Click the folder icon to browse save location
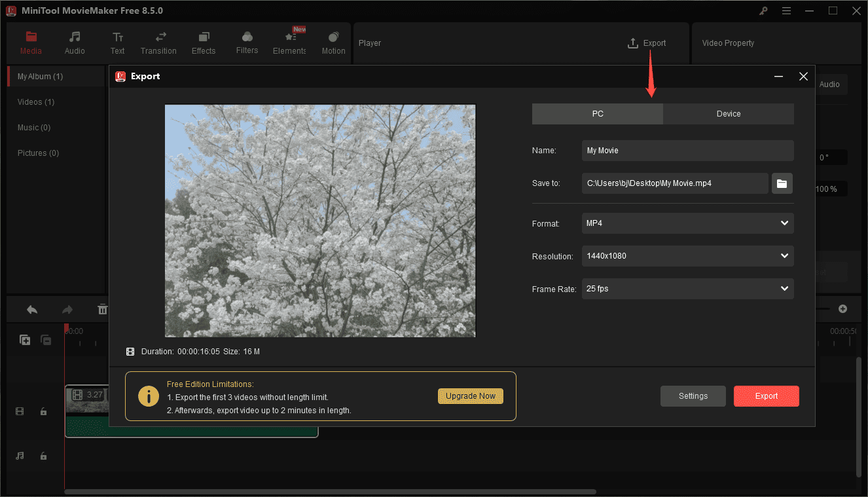This screenshot has width=868, height=497. [782, 183]
